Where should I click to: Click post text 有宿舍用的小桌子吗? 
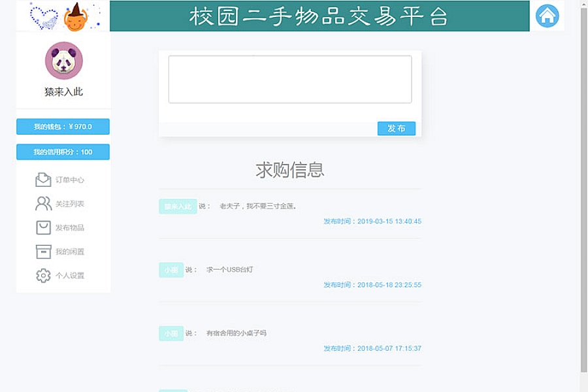click(237, 333)
